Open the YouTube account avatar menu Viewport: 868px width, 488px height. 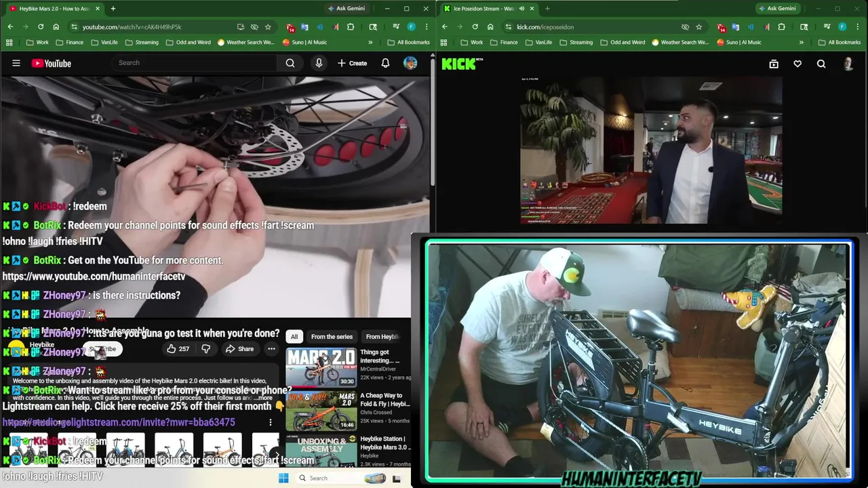click(x=410, y=63)
